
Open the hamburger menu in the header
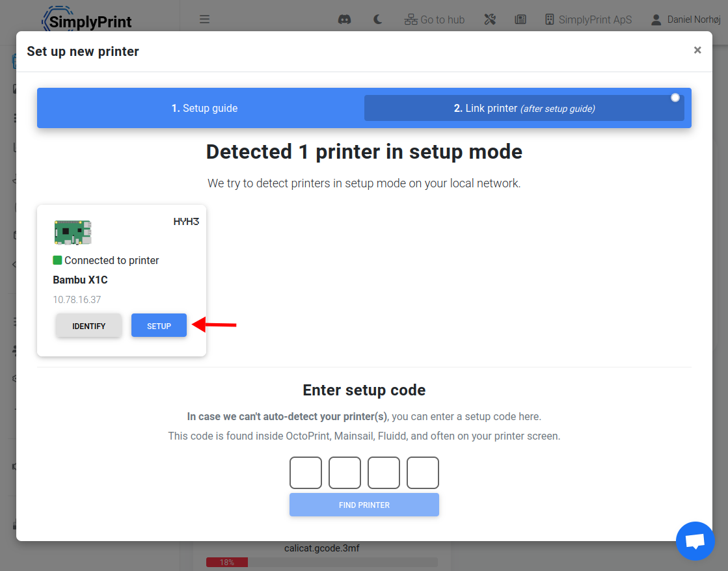(x=204, y=20)
